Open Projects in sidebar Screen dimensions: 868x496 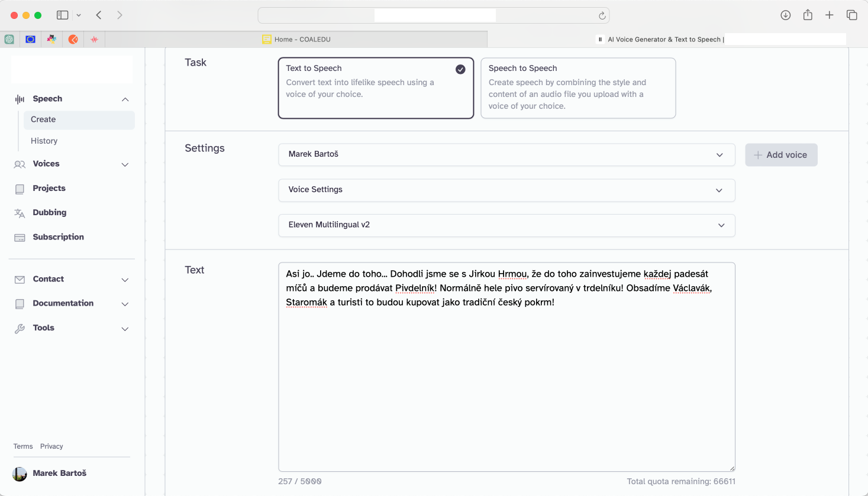pos(49,189)
